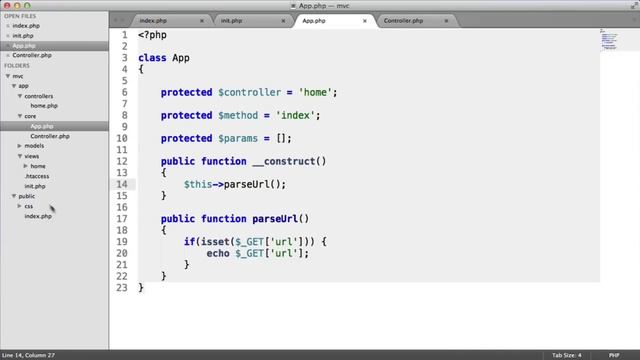Click the minimap code preview

[x=609, y=40]
